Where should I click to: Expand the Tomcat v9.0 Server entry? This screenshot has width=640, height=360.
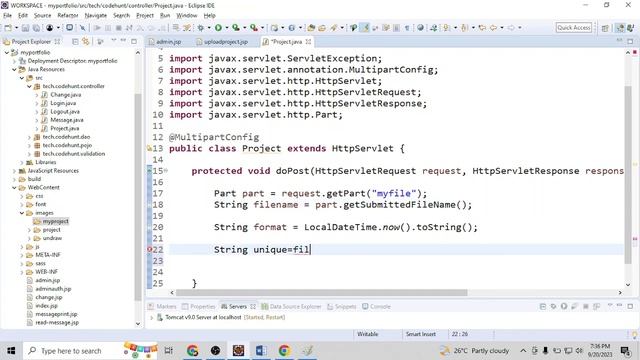pos(152,318)
